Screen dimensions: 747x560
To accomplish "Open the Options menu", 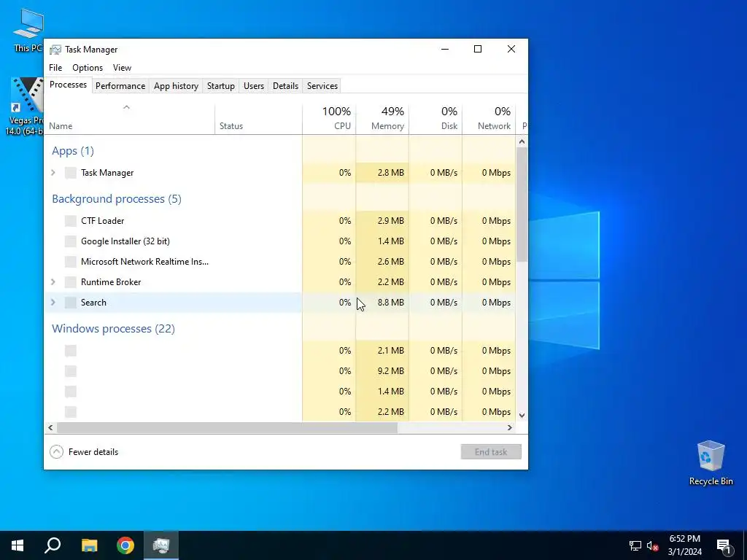I will point(88,68).
